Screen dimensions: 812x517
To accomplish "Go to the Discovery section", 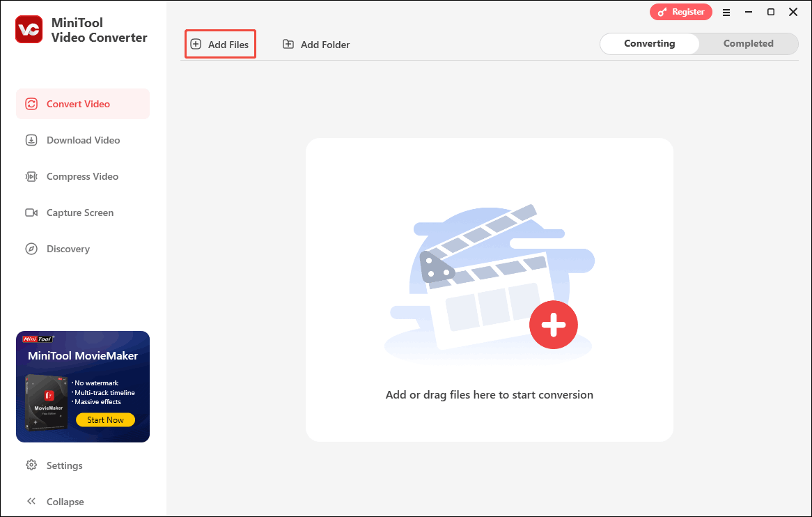I will tap(83, 249).
